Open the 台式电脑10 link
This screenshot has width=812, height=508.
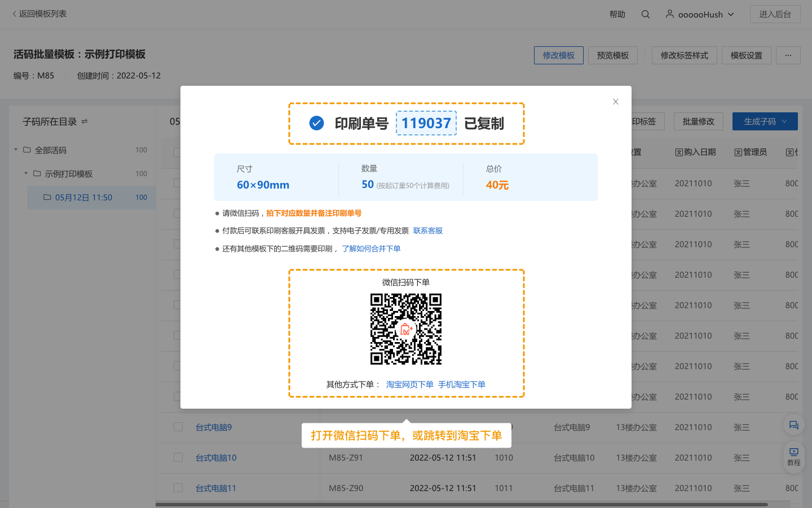click(x=216, y=458)
